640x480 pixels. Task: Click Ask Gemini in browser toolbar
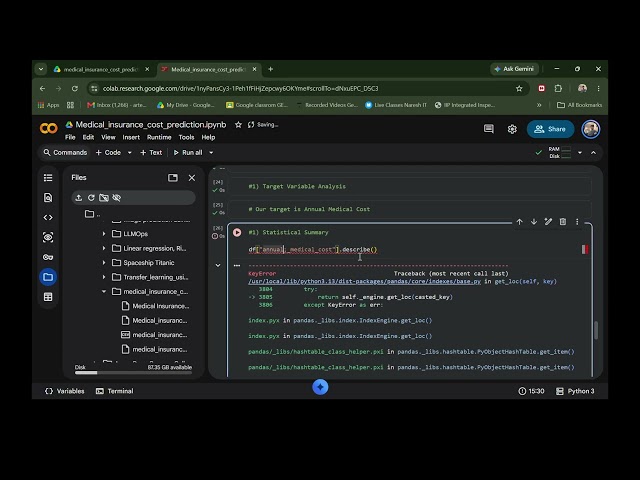click(514, 69)
